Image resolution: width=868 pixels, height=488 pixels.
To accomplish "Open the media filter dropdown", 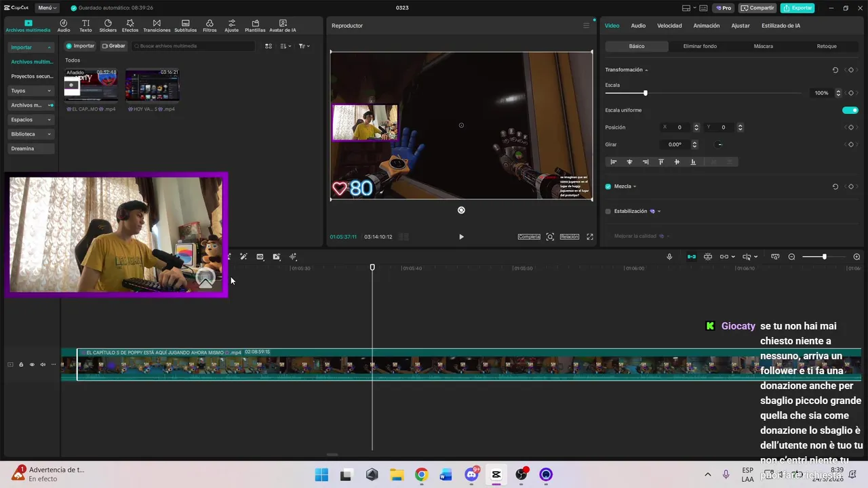I will point(304,46).
